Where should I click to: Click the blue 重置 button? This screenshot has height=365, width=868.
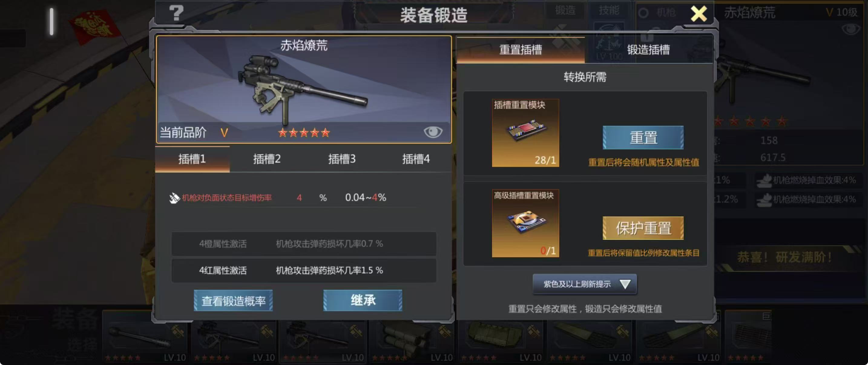pyautogui.click(x=643, y=137)
